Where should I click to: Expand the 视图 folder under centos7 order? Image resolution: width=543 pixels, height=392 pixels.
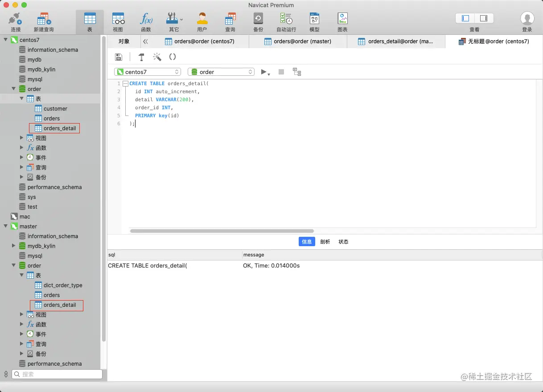tap(22, 138)
